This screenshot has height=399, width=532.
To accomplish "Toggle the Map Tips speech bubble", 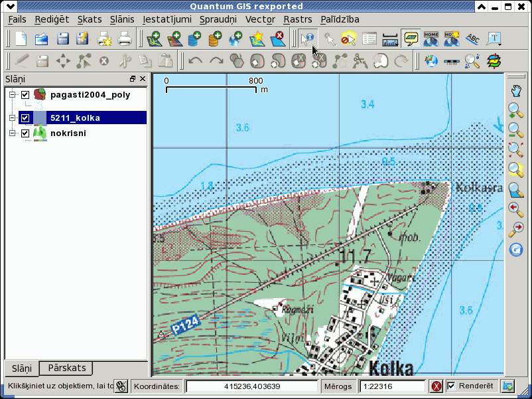I will pos(411,39).
